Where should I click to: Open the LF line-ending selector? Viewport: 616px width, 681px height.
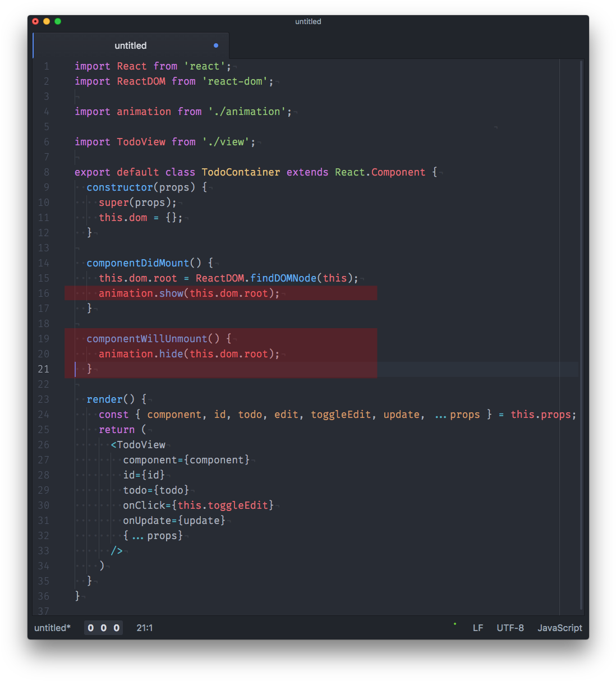(x=477, y=628)
